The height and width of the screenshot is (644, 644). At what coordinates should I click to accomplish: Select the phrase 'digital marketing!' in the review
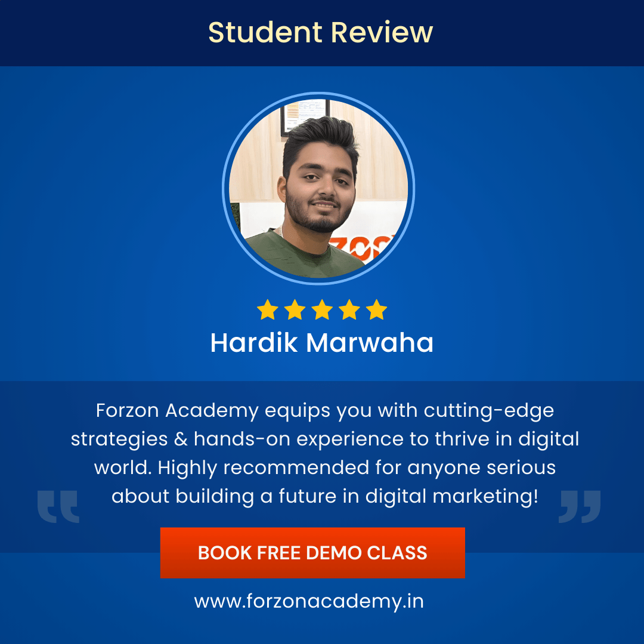(x=452, y=497)
